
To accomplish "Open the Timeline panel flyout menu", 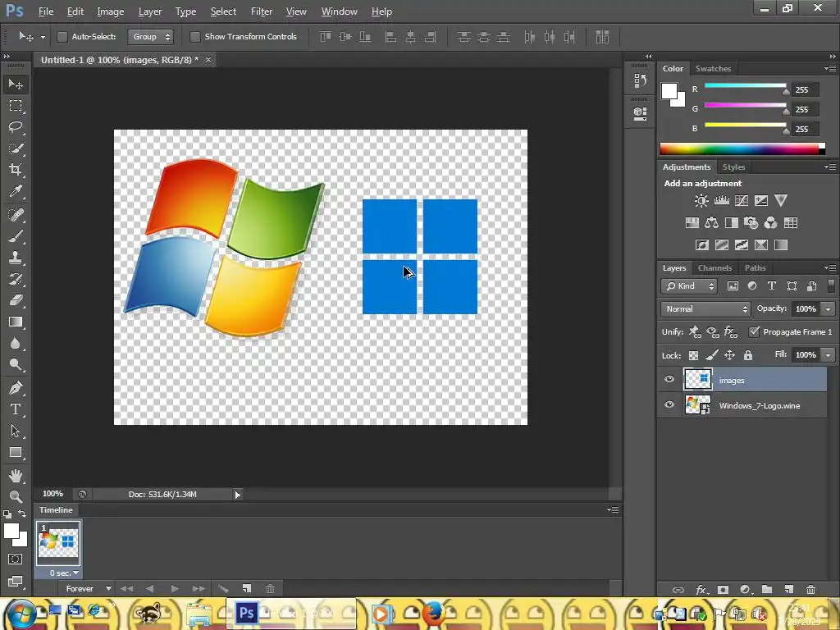I will click(614, 509).
